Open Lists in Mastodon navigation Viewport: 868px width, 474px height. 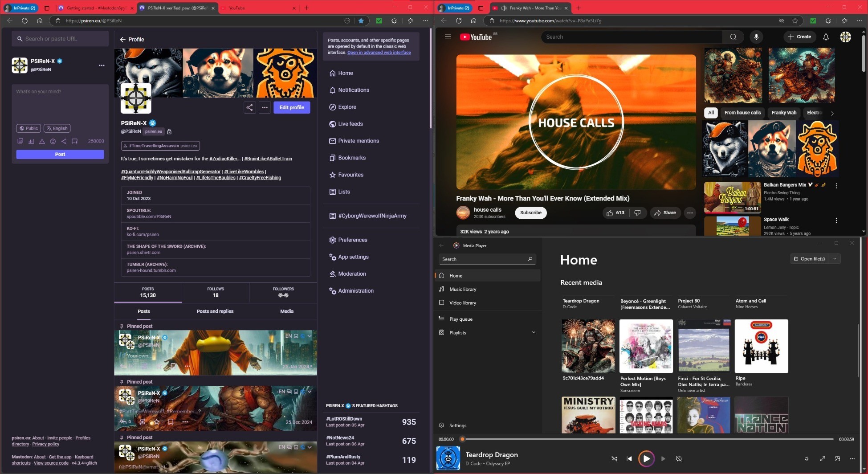coord(340,192)
